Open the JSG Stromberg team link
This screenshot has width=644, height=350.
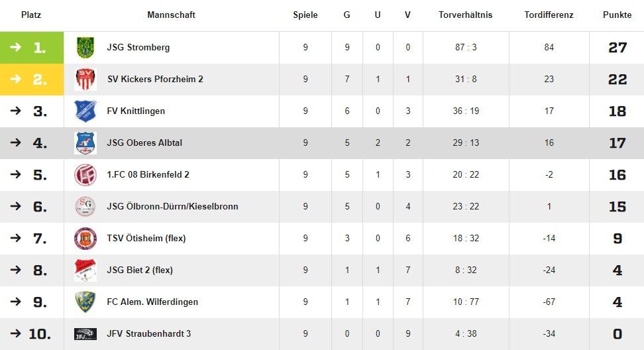click(138, 48)
